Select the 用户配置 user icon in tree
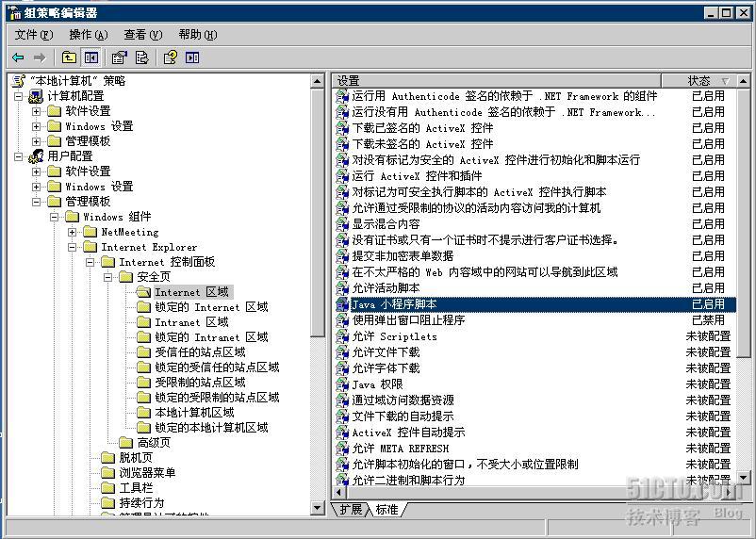 pos(37,156)
